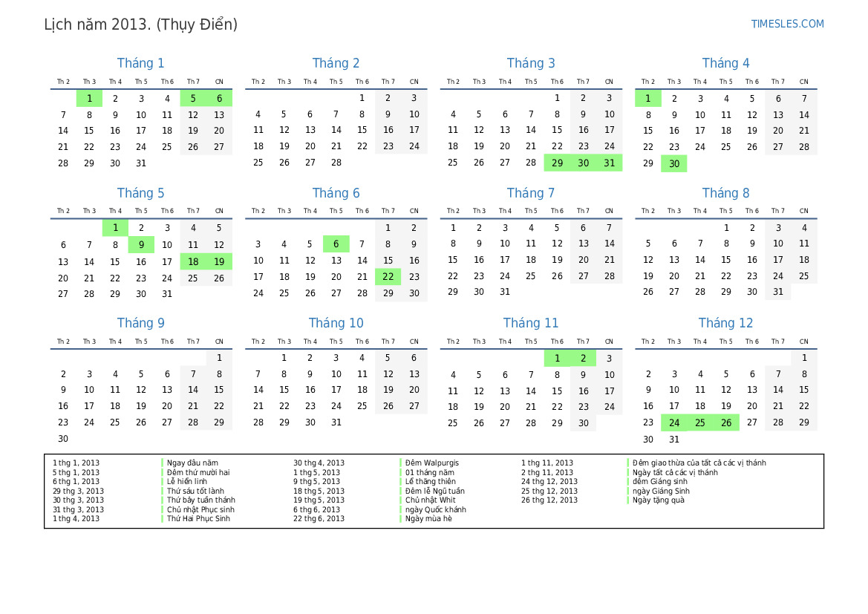Click highlighted day 25 in Tháng 12
Viewport: 868px width, 614px height.
coord(700,422)
